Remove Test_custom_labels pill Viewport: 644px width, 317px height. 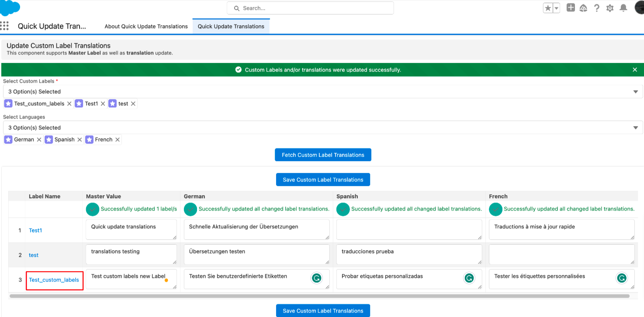[69, 104]
